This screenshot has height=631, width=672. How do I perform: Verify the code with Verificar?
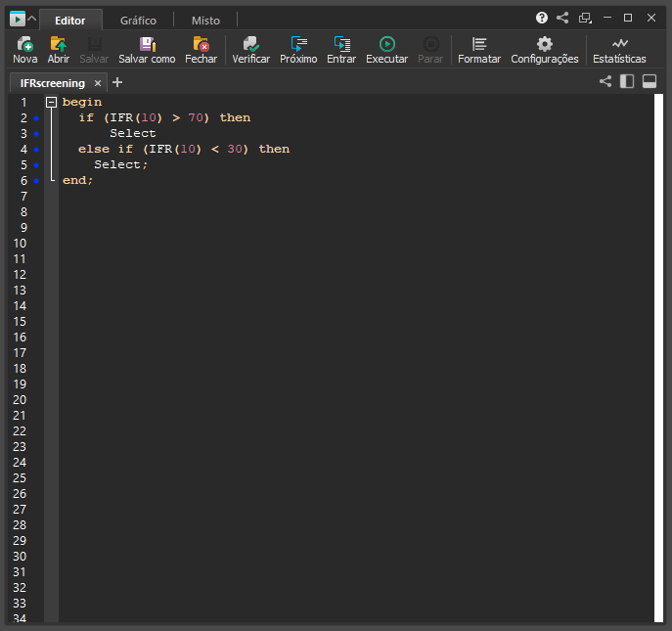point(250,50)
